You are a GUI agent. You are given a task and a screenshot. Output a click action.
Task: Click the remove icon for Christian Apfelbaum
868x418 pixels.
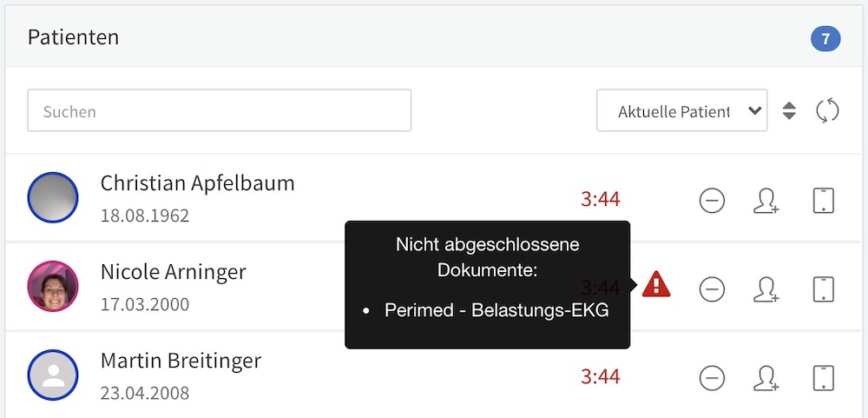[712, 200]
